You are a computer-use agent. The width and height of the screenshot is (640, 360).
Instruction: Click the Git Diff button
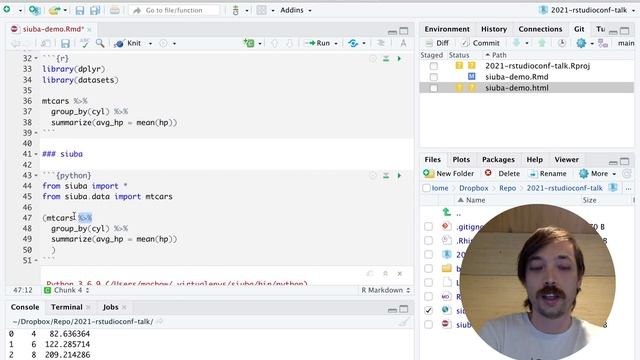[437, 43]
